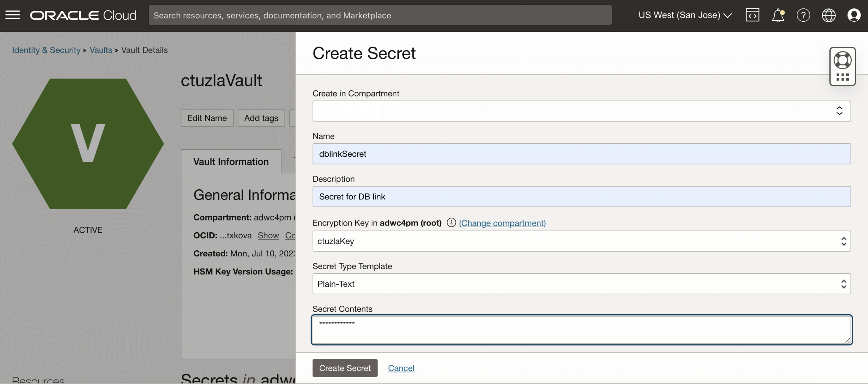Screen dimensions: 868x384
Task: Open the user profile avatar menu
Action: [x=854, y=15]
